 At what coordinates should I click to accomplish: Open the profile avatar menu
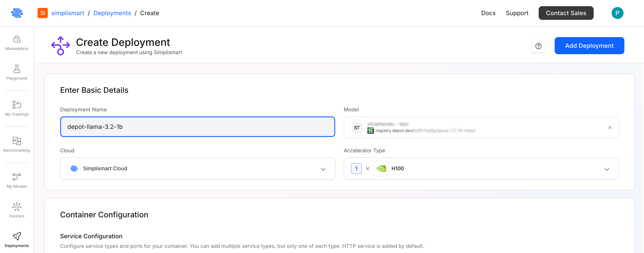pyautogui.click(x=618, y=13)
